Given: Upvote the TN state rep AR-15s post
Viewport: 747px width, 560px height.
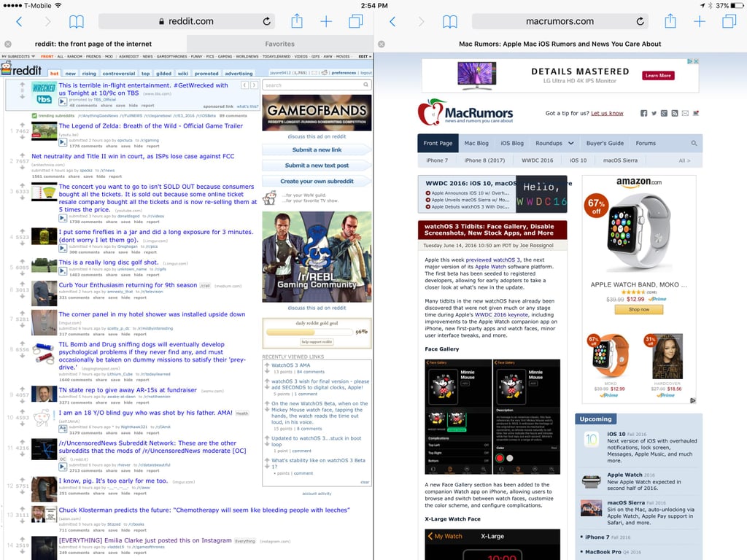Looking at the screenshot, I should [x=23, y=389].
